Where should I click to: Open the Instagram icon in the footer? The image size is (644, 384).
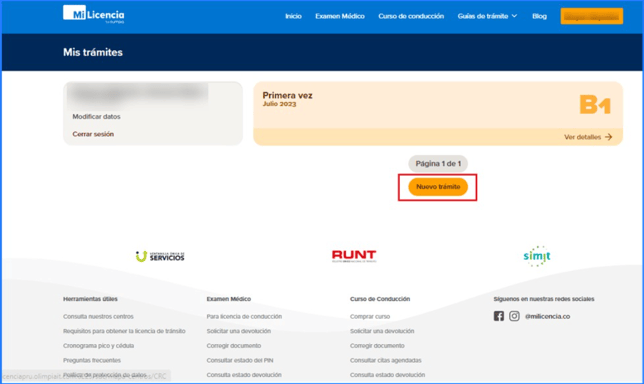coord(514,316)
